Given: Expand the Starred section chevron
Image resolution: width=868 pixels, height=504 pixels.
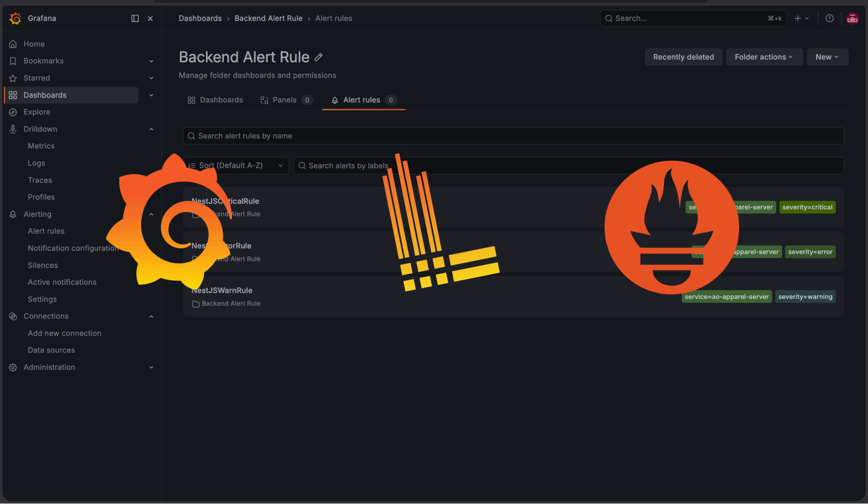Looking at the screenshot, I should (x=151, y=78).
